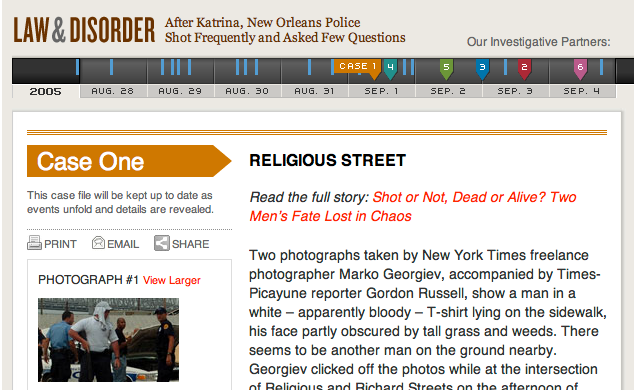Open View Larger for Photograph #1
The width and height of the screenshot is (634, 390).
pos(172,280)
